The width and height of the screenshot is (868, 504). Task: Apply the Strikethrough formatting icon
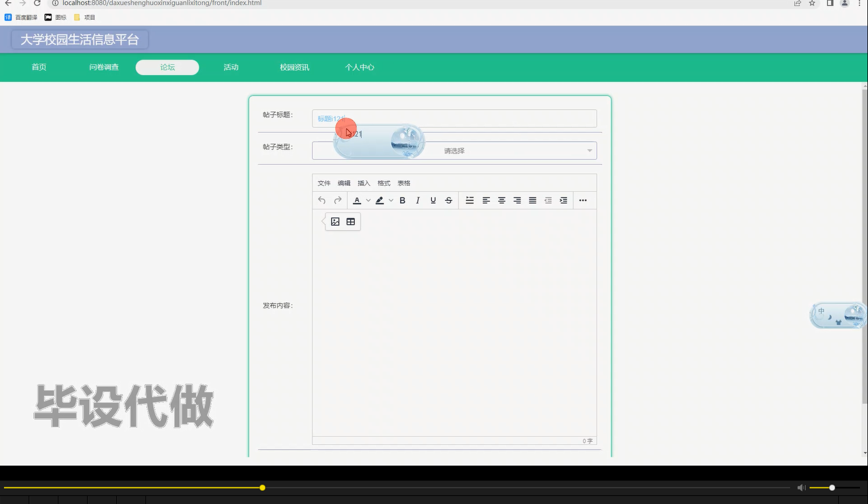click(448, 200)
